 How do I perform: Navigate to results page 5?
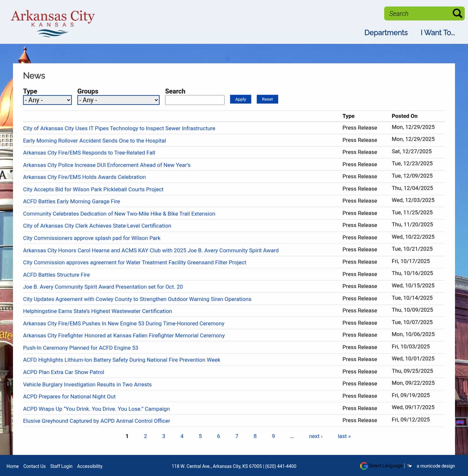[200, 436]
